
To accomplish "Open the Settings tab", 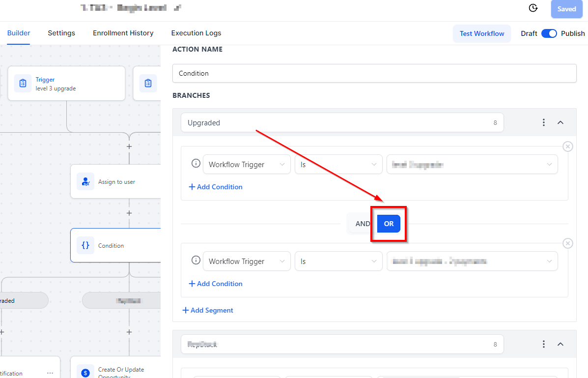I will click(61, 33).
